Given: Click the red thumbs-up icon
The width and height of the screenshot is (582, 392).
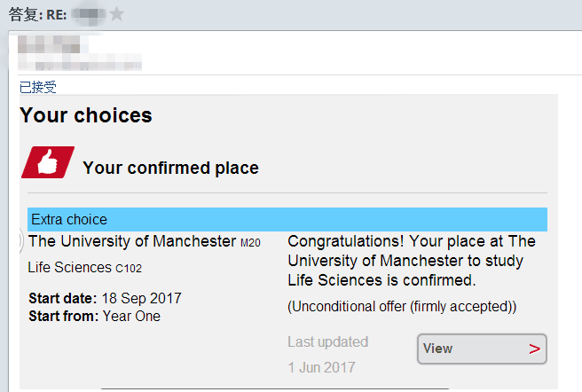Looking at the screenshot, I should point(48,162).
